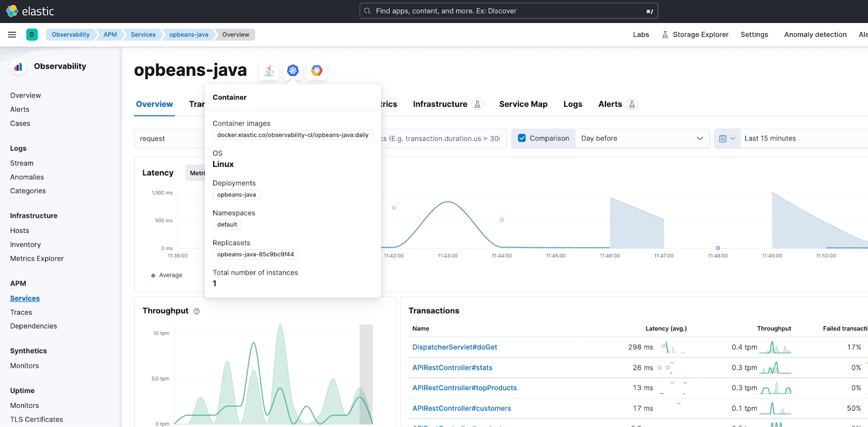Click the Java agent icon
868x427 pixels.
click(x=269, y=70)
